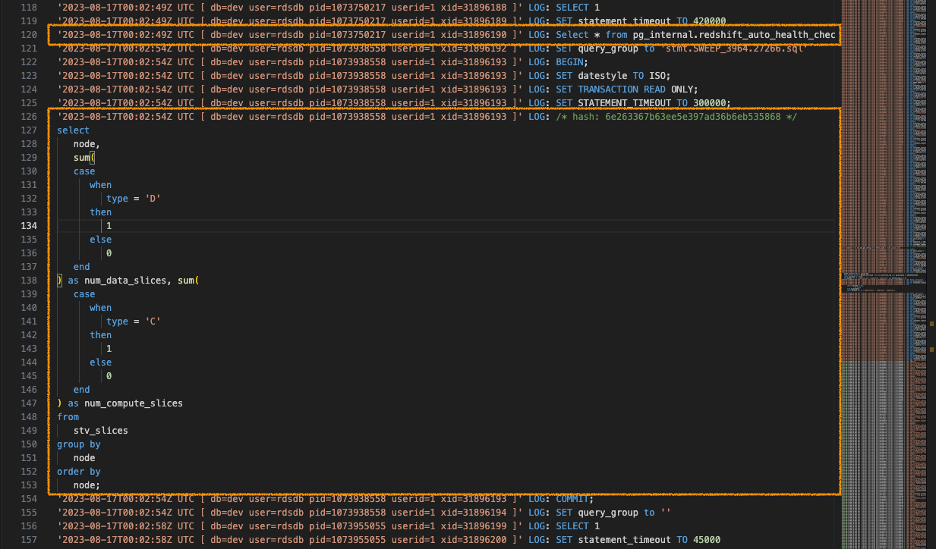936x550 pixels.
Task: Click the type = 'D' condition
Action: [x=133, y=198]
